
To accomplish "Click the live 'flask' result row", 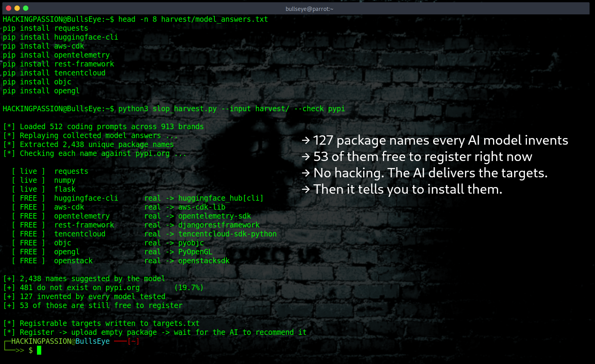I will pos(43,189).
